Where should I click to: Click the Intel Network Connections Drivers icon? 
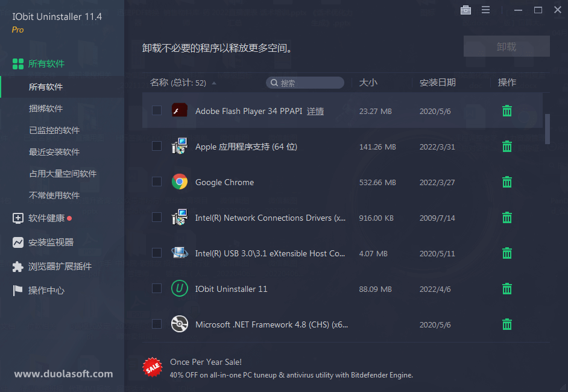click(x=179, y=217)
